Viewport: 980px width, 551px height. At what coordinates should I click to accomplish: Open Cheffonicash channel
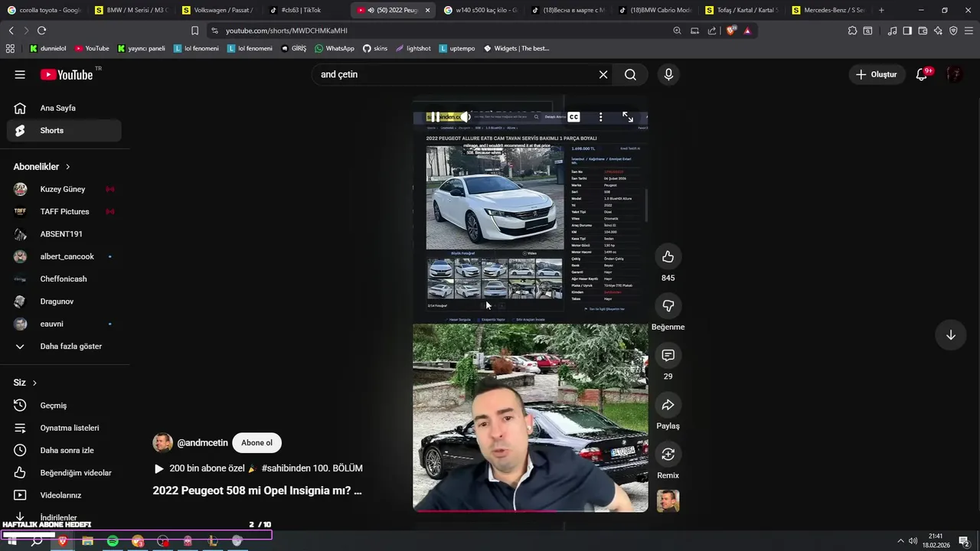(64, 279)
